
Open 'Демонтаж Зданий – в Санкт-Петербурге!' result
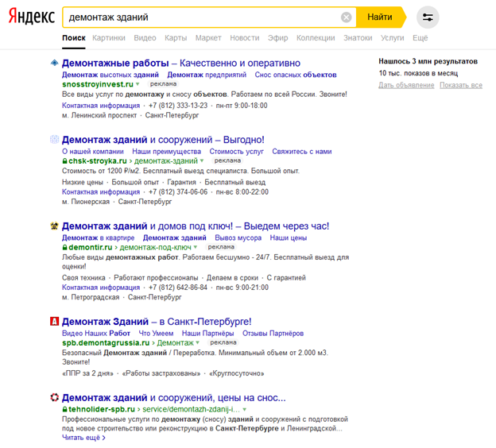click(157, 322)
